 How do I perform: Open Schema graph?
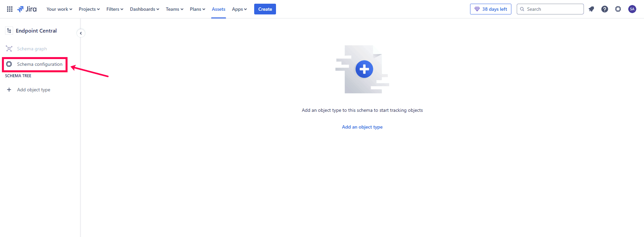coord(32,49)
